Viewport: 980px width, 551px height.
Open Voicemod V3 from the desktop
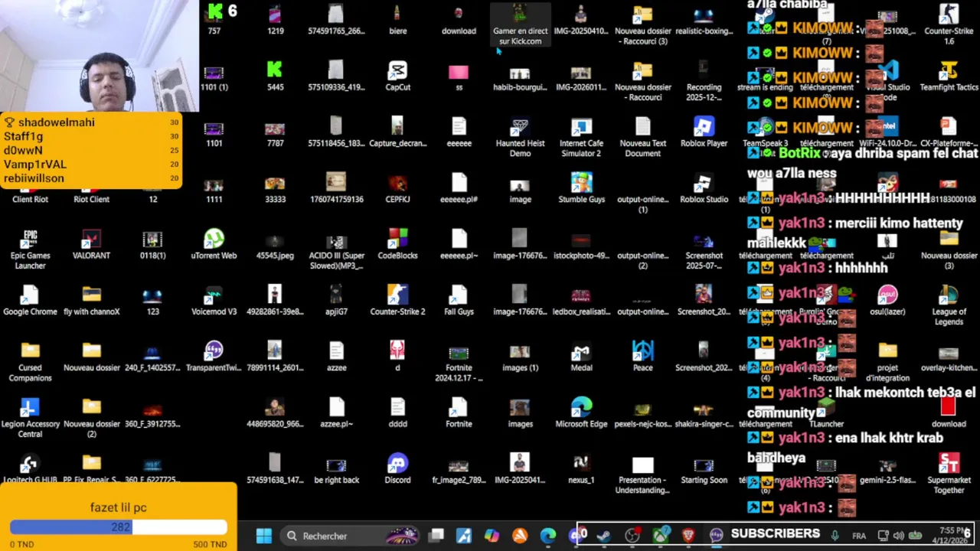tap(214, 301)
